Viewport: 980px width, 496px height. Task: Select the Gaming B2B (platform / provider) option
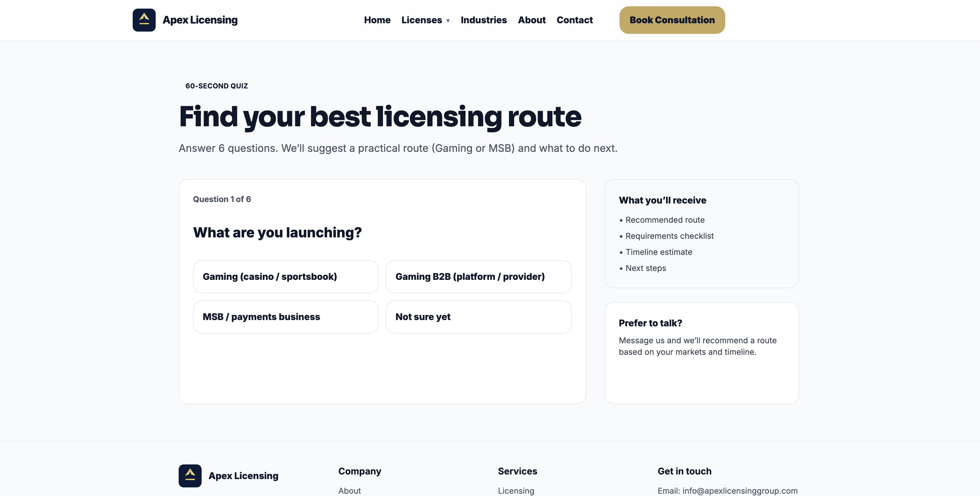(479, 277)
